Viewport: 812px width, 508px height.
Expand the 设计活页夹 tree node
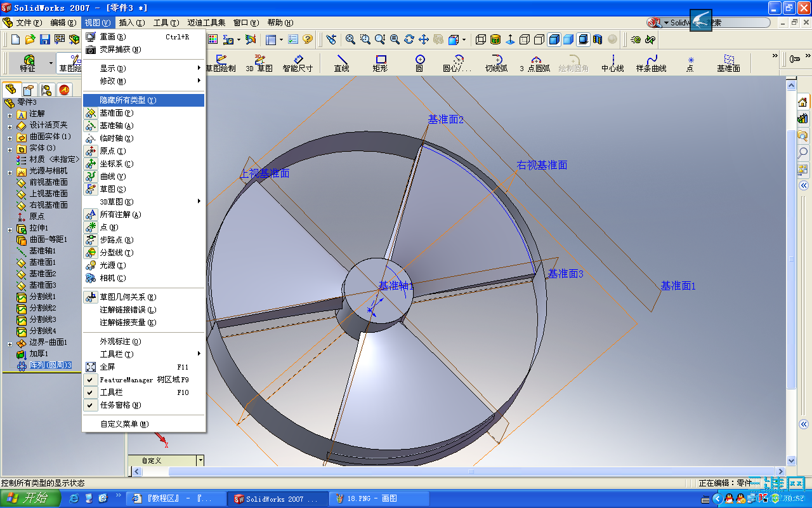10,126
